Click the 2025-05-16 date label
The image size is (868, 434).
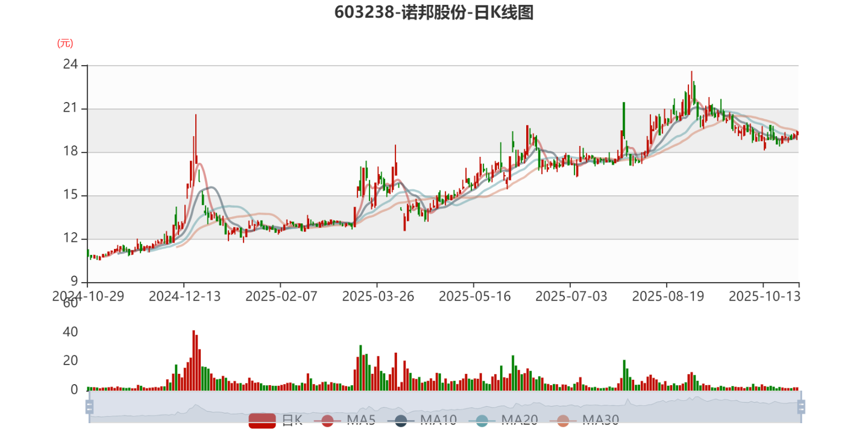[x=475, y=296]
